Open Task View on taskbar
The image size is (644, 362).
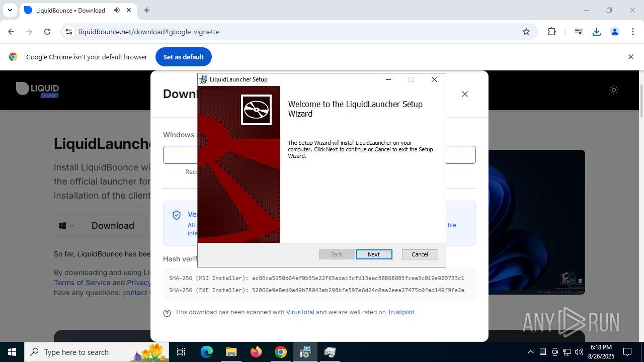pyautogui.click(x=181, y=352)
